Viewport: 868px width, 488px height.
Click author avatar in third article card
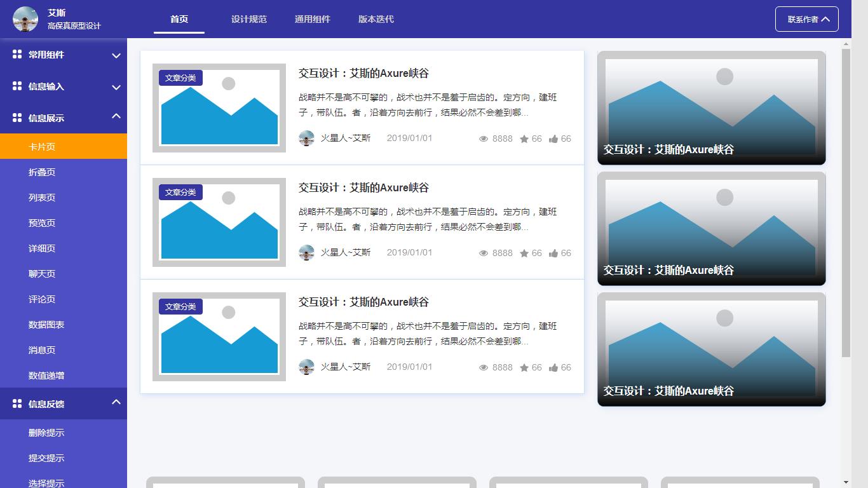click(306, 367)
